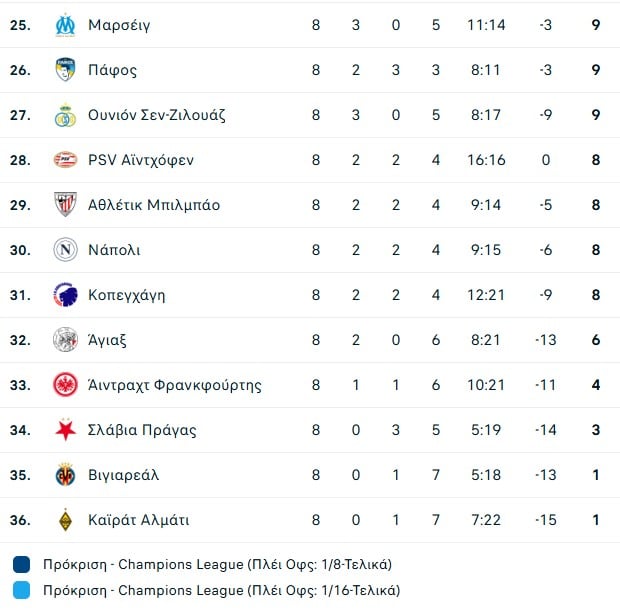Click the Union Saint-Gilloise crest icon
This screenshot has width=620, height=611.
pos(65,115)
